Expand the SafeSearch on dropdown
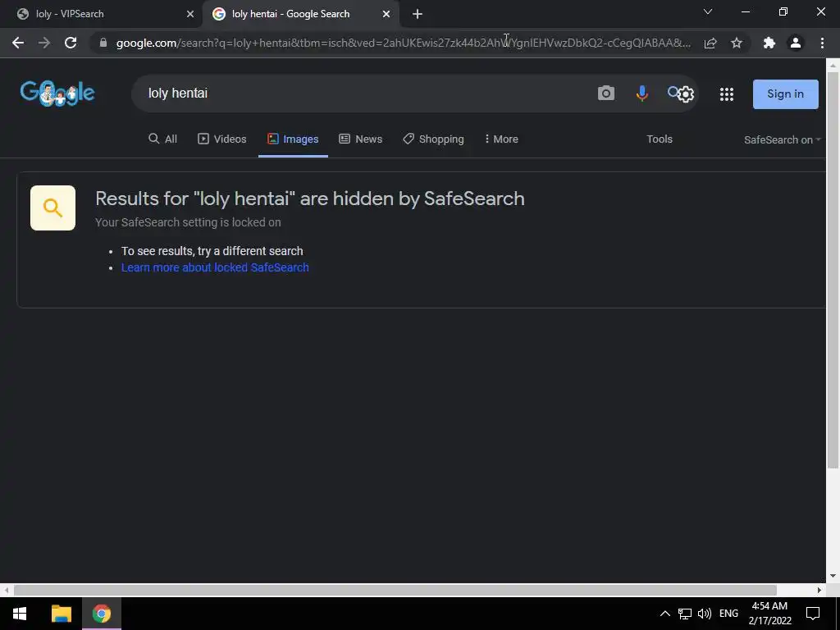 pyautogui.click(x=782, y=139)
